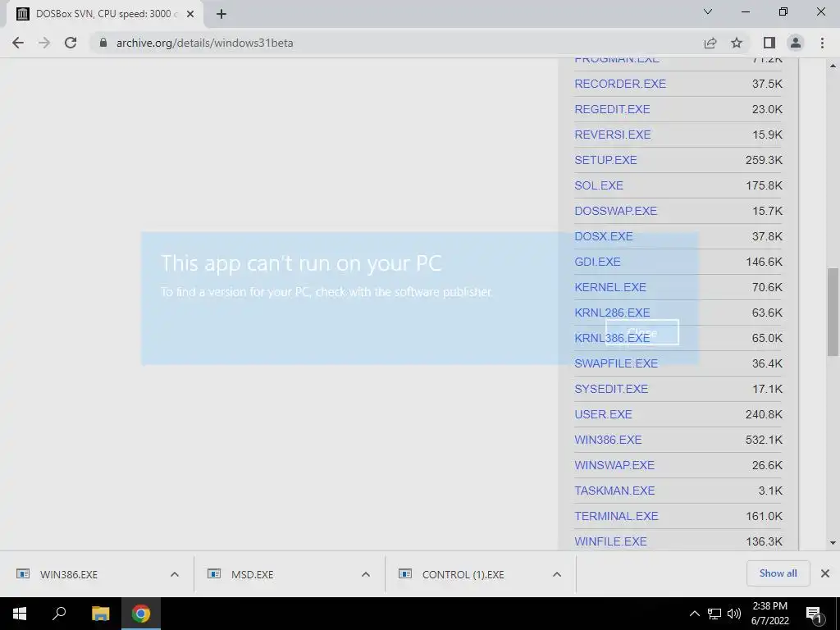Open network status tray icon
This screenshot has width=840, height=630.
click(x=714, y=614)
